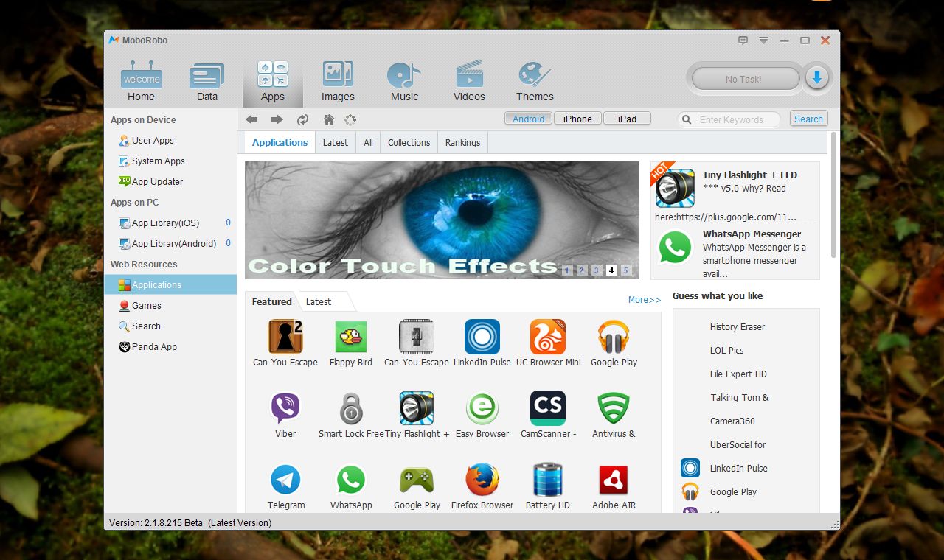The width and height of the screenshot is (944, 560).
Task: Open the title bar dropdown menu arrow
Action: tap(764, 41)
